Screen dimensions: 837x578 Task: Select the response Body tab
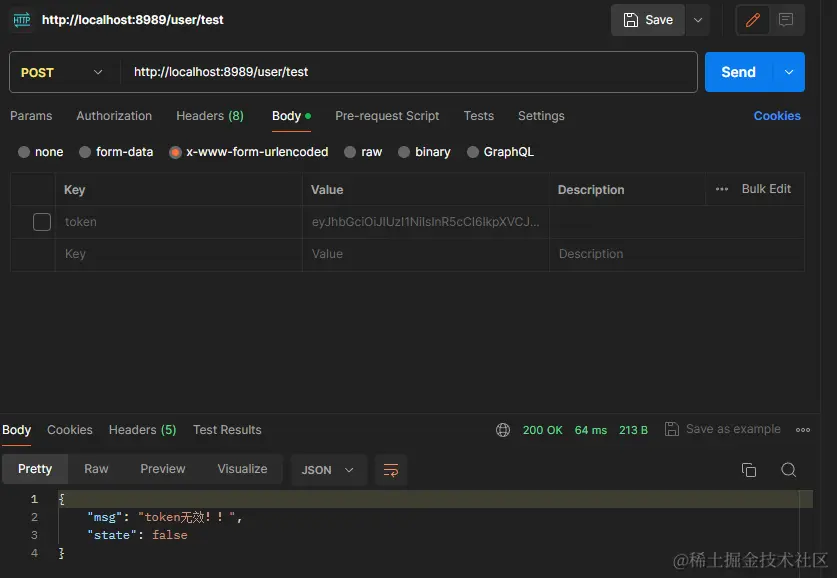click(17, 430)
